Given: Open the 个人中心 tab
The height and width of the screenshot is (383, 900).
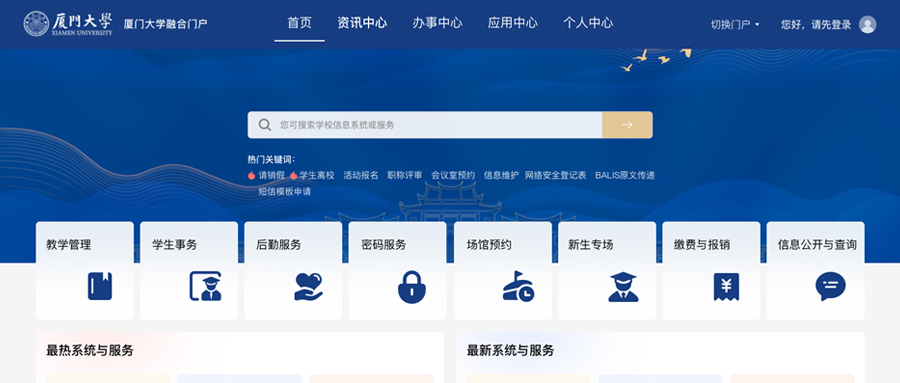Looking at the screenshot, I should (588, 23).
